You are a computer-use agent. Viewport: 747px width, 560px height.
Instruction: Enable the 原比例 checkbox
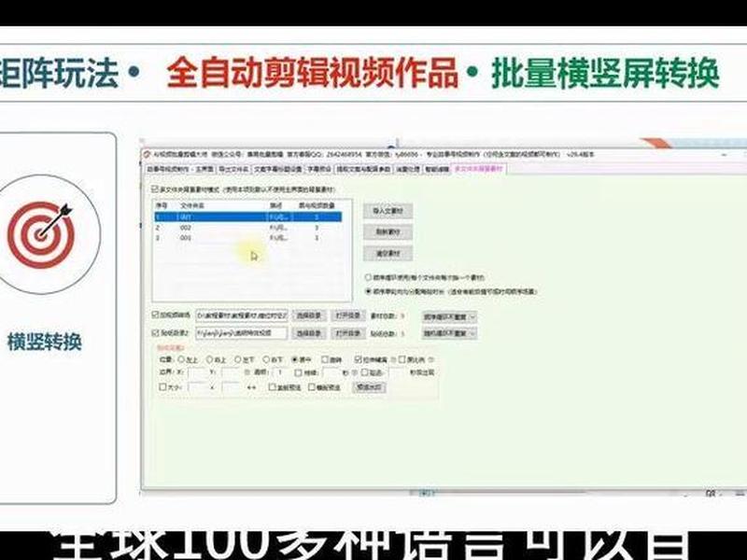pyautogui.click(x=402, y=359)
